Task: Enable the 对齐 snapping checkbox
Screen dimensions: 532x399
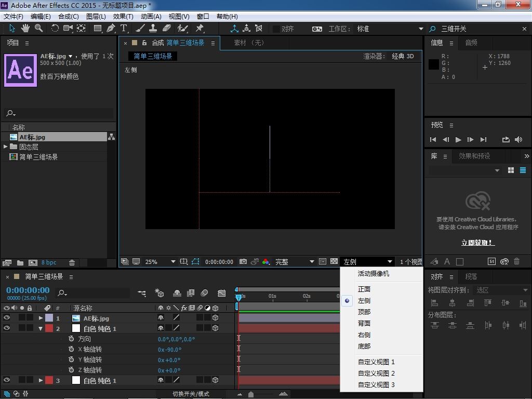Action: 276,29
